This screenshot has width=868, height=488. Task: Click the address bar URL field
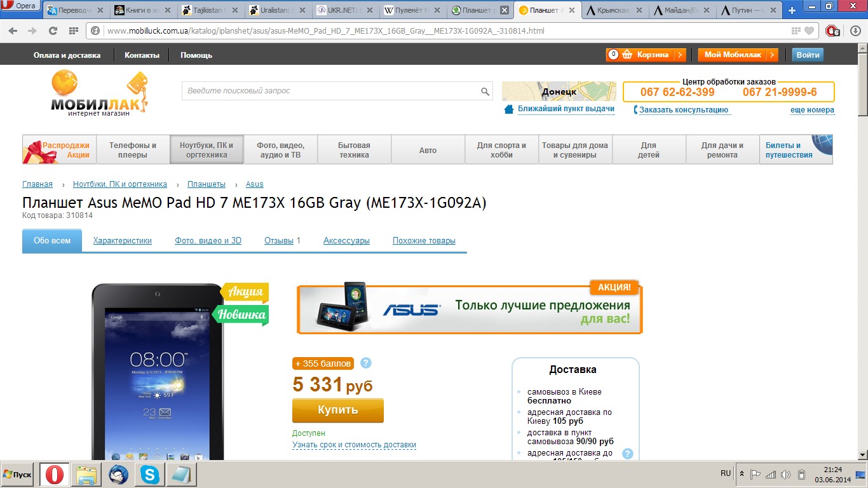click(445, 30)
